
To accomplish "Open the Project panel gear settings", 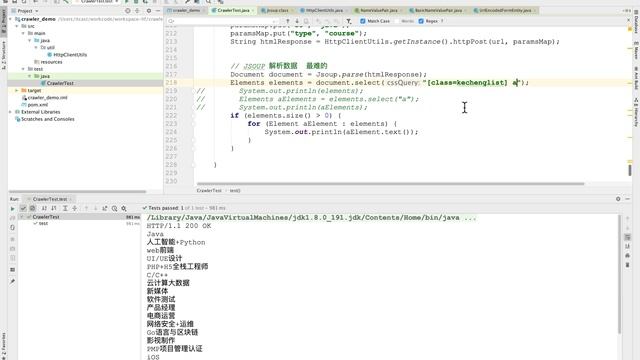I will coord(149,11).
